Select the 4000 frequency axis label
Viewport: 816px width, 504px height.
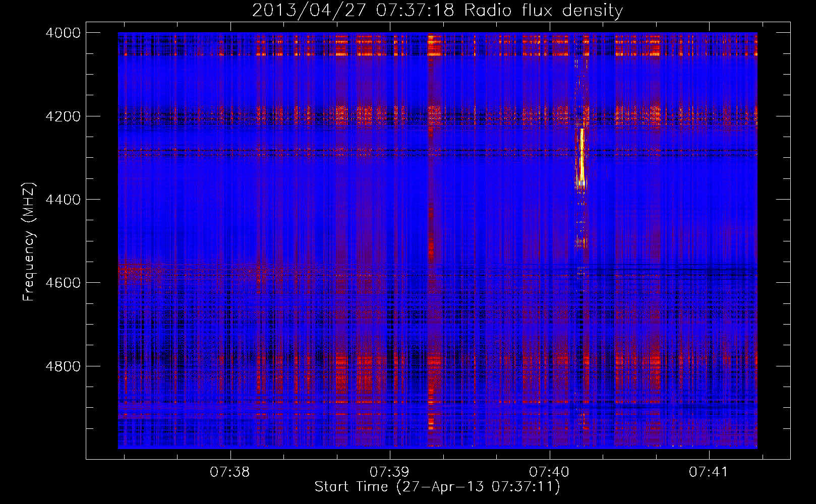click(63, 33)
